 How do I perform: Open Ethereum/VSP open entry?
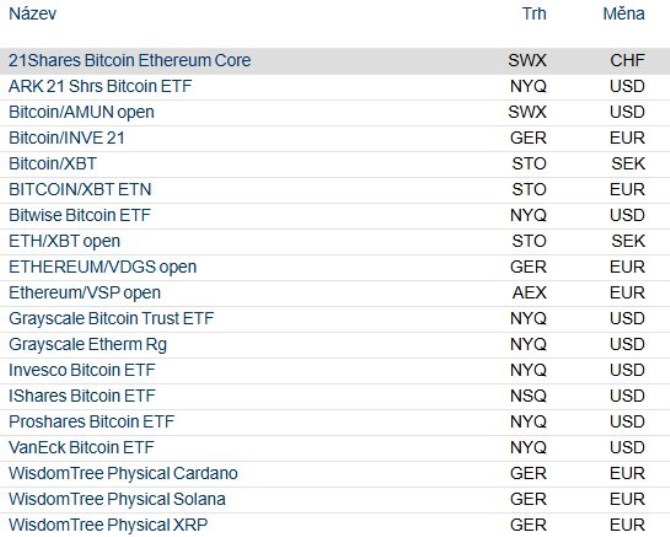(84, 293)
